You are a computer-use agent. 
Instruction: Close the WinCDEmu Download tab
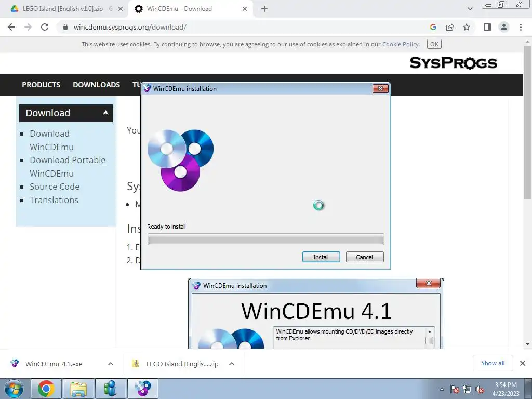click(245, 9)
